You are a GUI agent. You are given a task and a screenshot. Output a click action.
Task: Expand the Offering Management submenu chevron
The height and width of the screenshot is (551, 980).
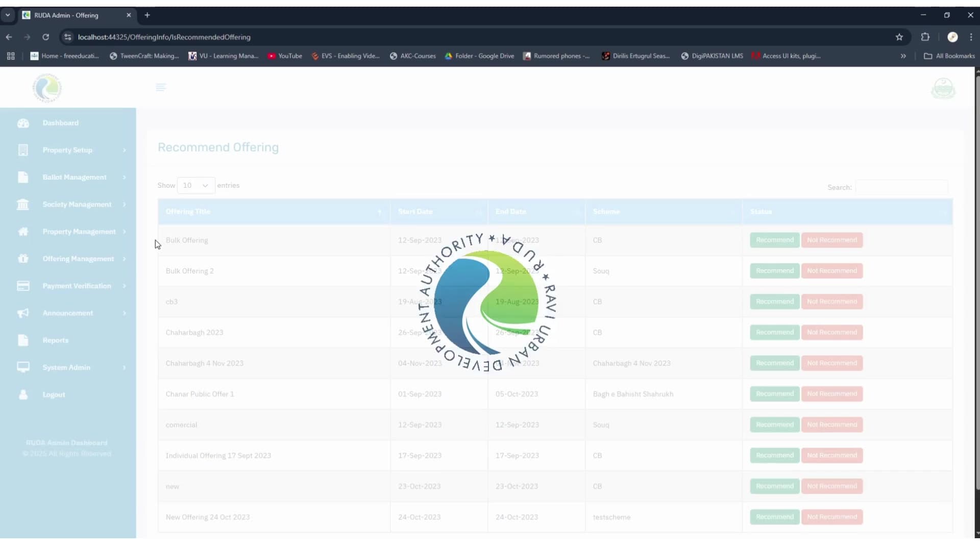(124, 259)
